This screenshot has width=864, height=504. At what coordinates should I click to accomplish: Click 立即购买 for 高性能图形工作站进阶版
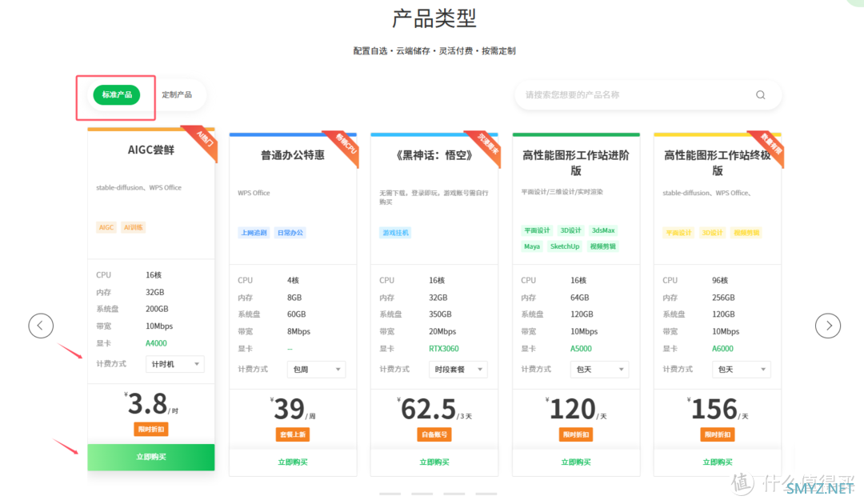(x=576, y=462)
